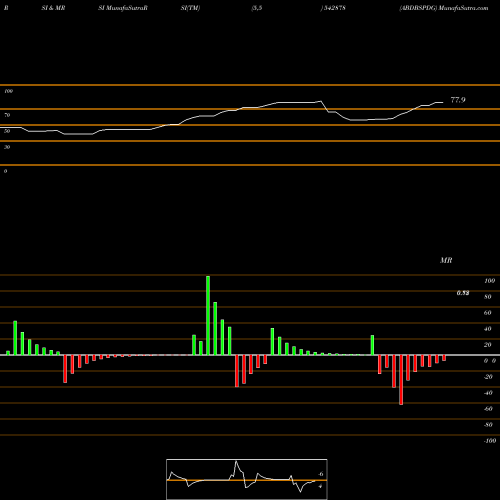Click the 80 label on the MR axis
Image resolution: width=500 pixels, height=500 pixels.
tap(488, 297)
